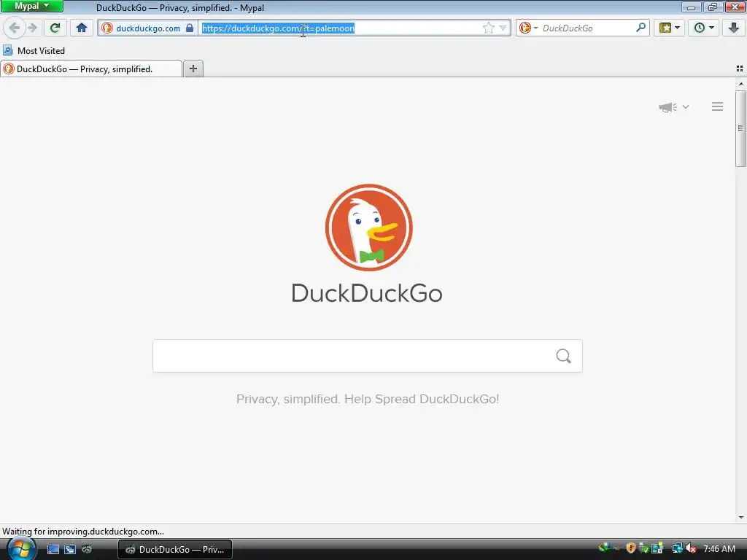Launch Mypal raccoon icon in quick launch
The image size is (747, 560).
coord(87,549)
